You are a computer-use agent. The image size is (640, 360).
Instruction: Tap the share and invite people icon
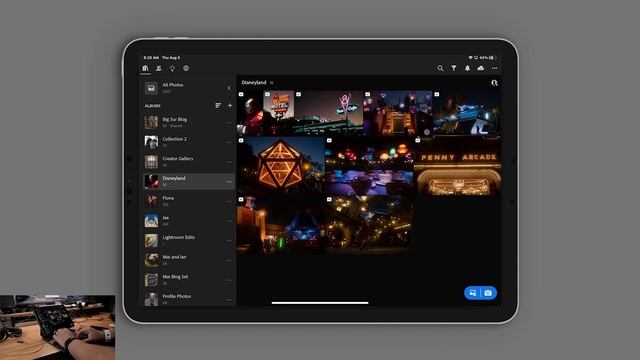[494, 83]
